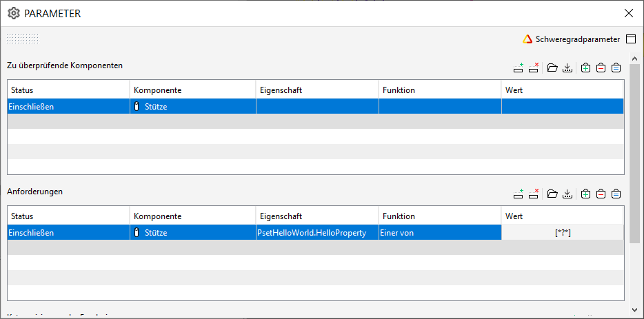Screen dimensions: 644x319
Task: Click Funktion header in Anforderungen table
Action: pos(440,216)
